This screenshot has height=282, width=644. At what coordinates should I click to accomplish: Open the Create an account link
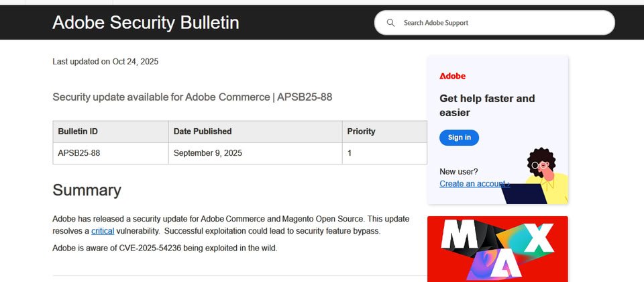(x=474, y=183)
